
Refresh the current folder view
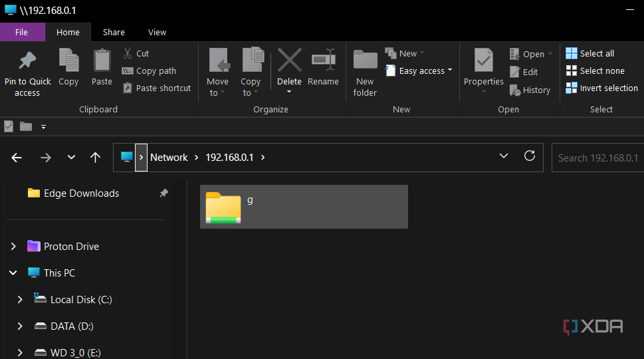tap(530, 156)
